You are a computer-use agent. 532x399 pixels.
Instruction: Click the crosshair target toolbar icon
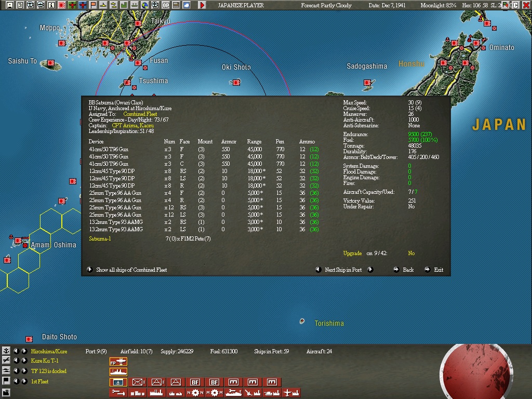(155, 5)
